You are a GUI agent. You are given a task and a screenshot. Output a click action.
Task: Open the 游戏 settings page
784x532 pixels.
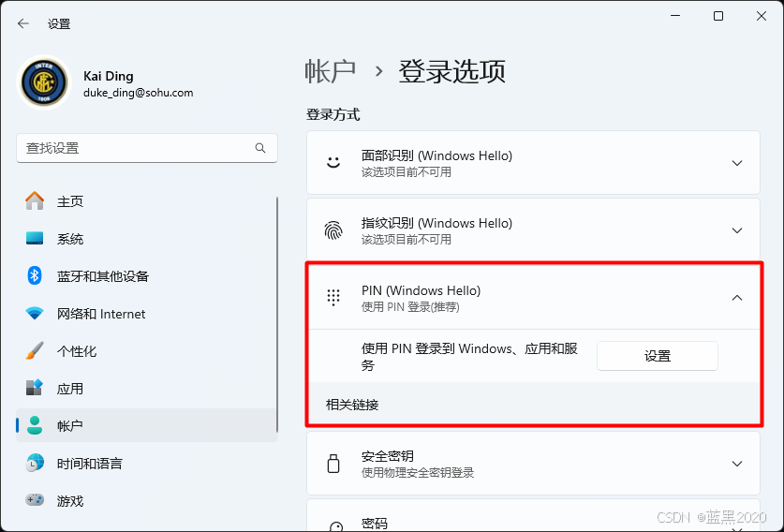(x=147, y=500)
